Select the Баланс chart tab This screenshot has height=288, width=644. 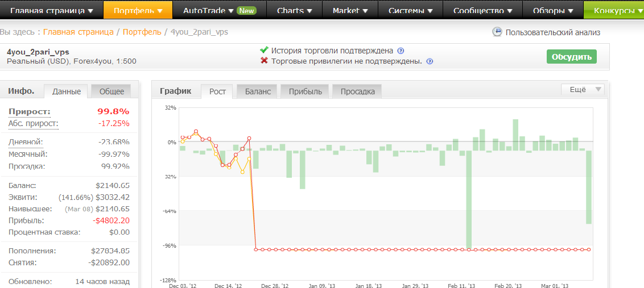tap(258, 91)
